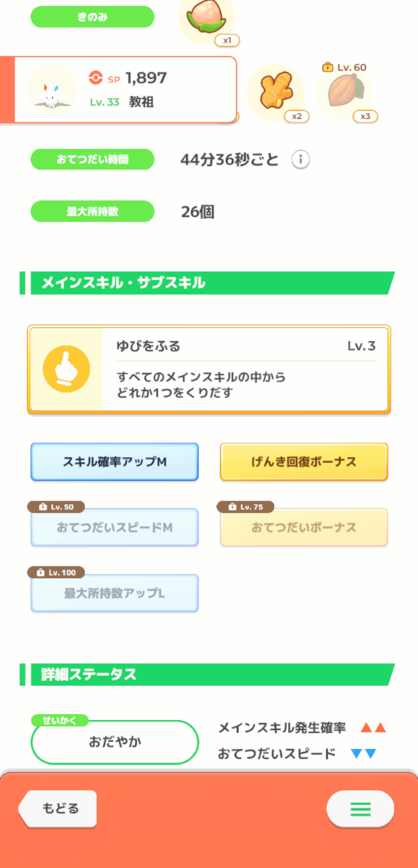Select the げんき回復ボーナス sub skill

304,462
